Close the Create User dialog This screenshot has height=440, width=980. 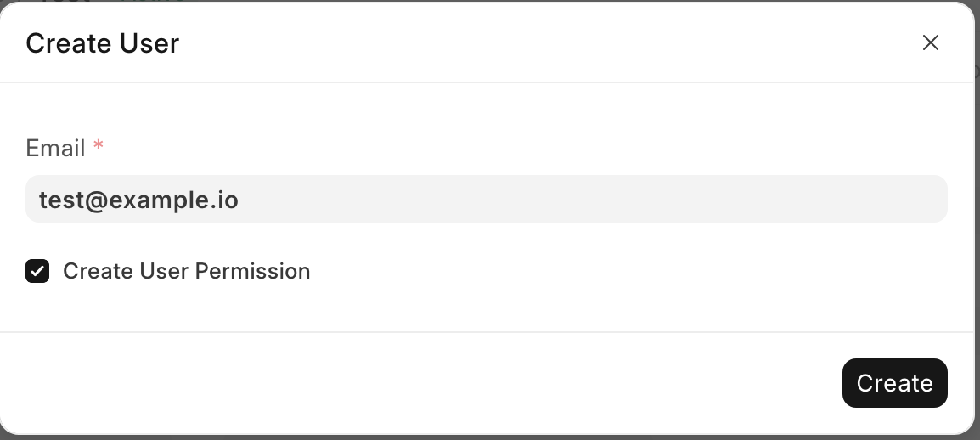(930, 43)
